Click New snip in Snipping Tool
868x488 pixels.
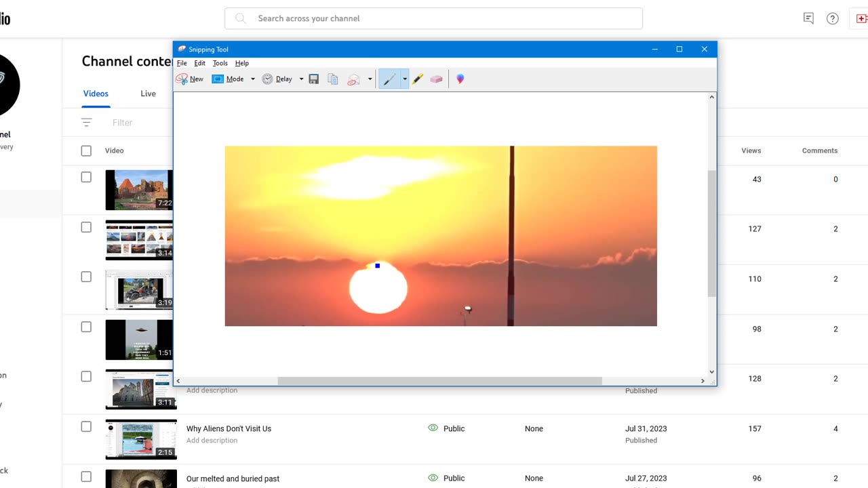point(189,79)
